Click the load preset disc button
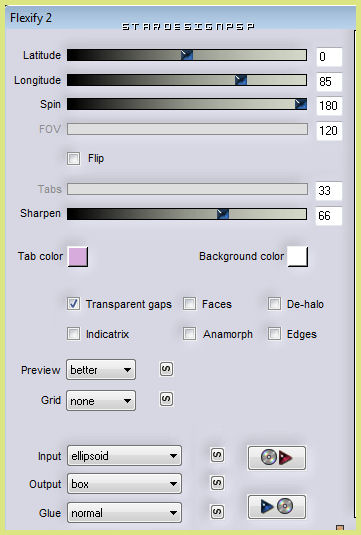The width and height of the screenshot is (361, 535). [x=276, y=458]
